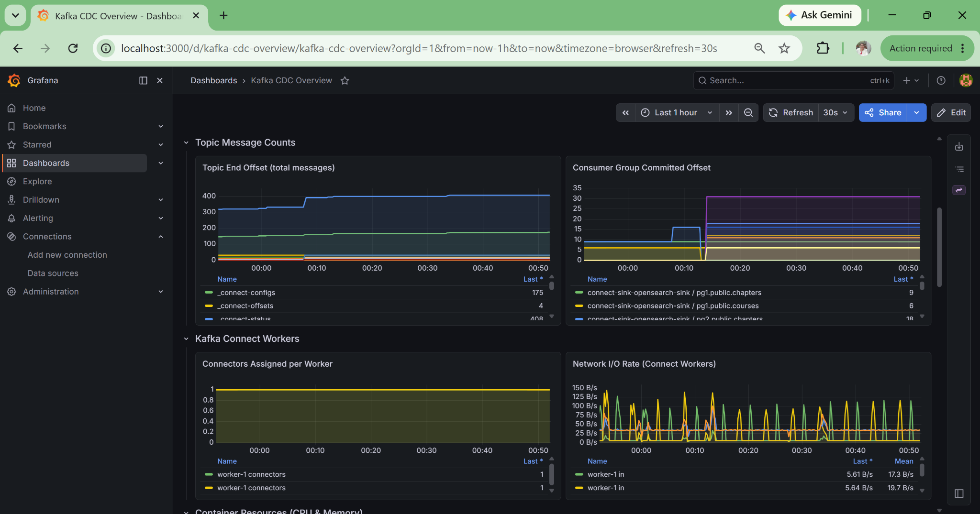Click the export icon in right rail
Screen dimensions: 980x514
[959, 147]
